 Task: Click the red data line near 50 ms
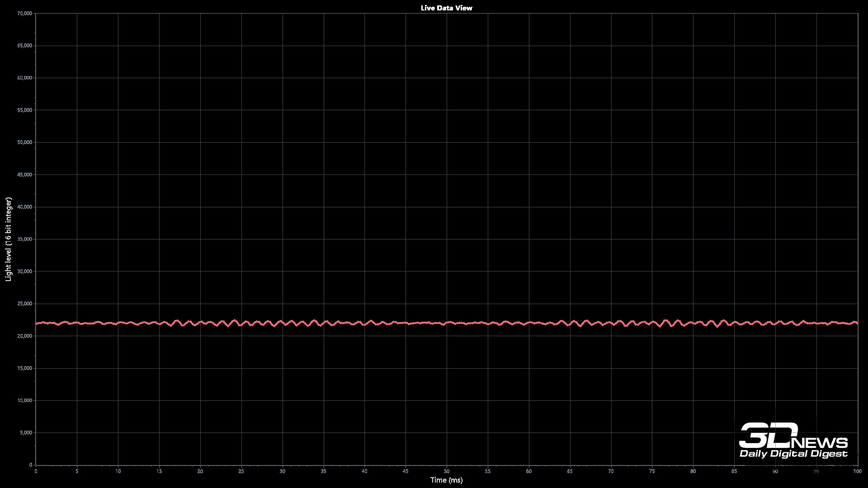(x=447, y=323)
